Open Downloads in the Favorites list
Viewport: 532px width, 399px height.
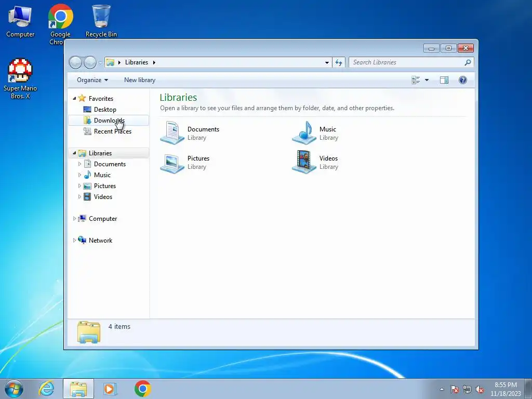tap(109, 120)
